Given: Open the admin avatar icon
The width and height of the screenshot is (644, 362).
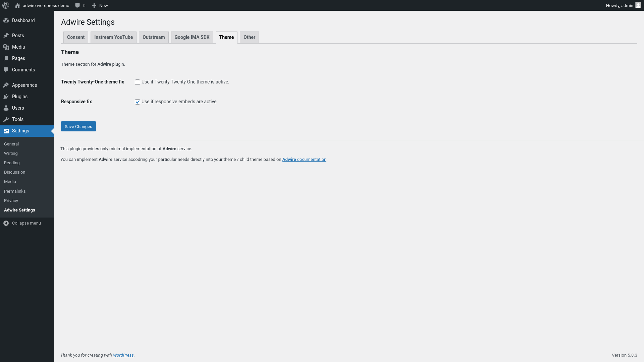Looking at the screenshot, I should [x=638, y=5].
